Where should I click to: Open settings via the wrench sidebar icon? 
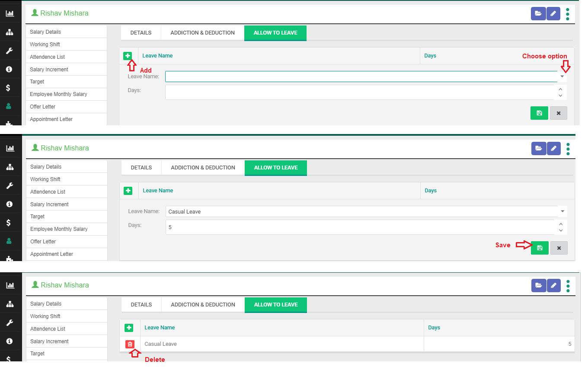click(x=10, y=51)
